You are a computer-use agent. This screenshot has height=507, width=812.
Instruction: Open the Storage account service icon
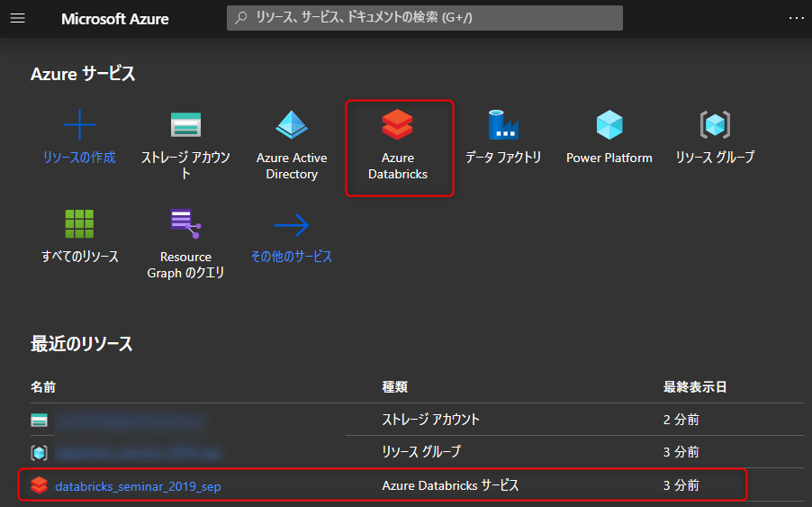coord(186,125)
